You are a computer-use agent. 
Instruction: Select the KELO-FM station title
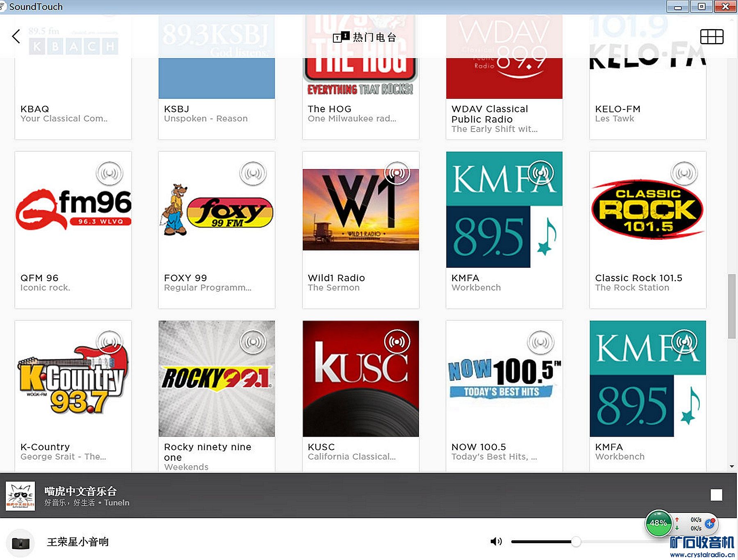click(x=618, y=109)
